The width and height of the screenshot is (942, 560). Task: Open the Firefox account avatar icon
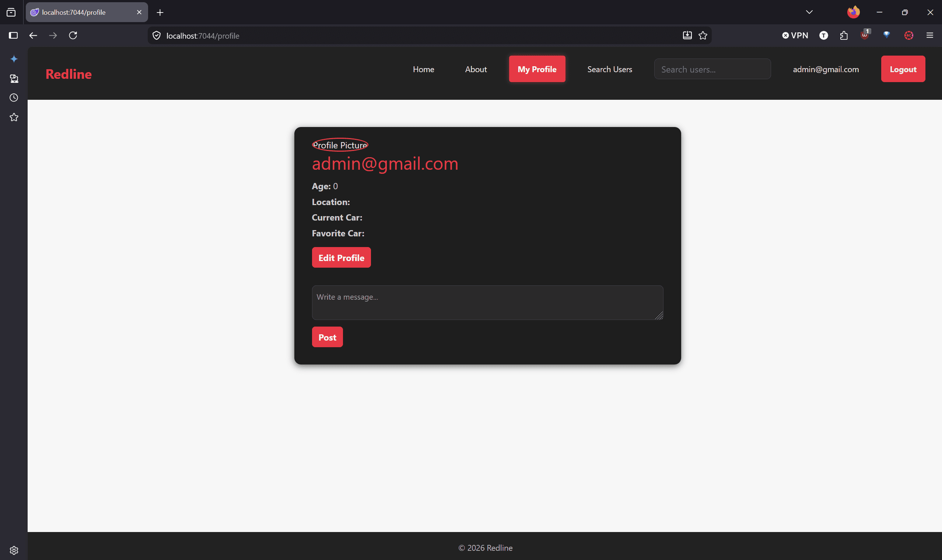pyautogui.click(x=853, y=13)
